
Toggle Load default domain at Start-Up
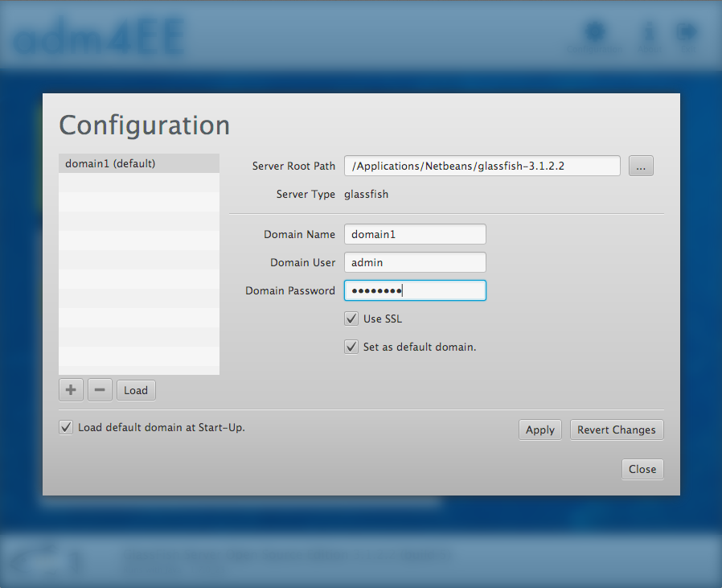65,426
